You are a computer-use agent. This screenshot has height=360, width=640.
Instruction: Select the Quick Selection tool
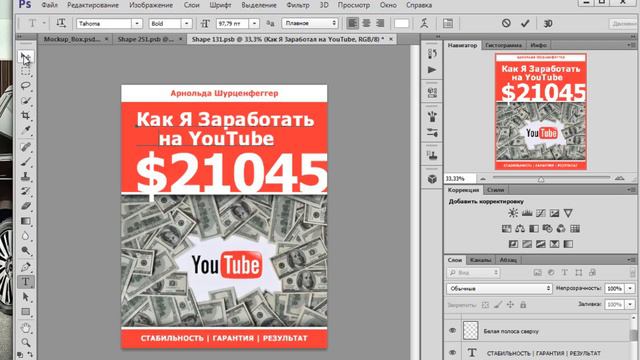coord(25,100)
